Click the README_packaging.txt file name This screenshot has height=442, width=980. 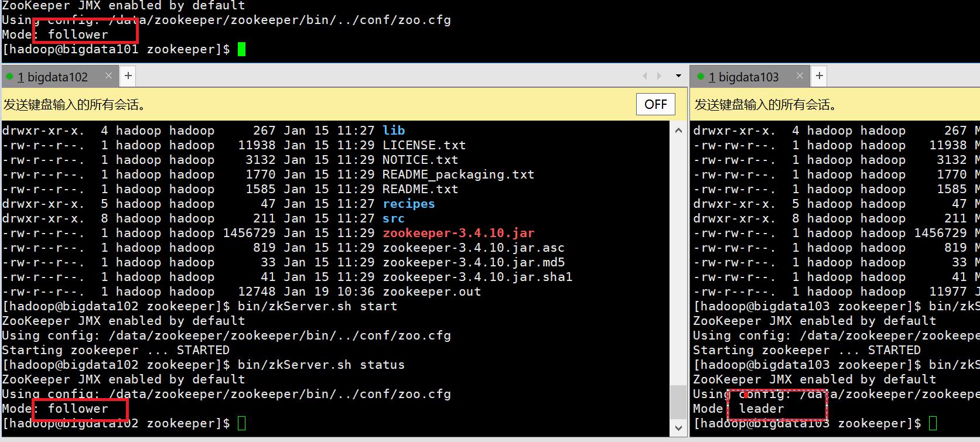click(x=458, y=174)
